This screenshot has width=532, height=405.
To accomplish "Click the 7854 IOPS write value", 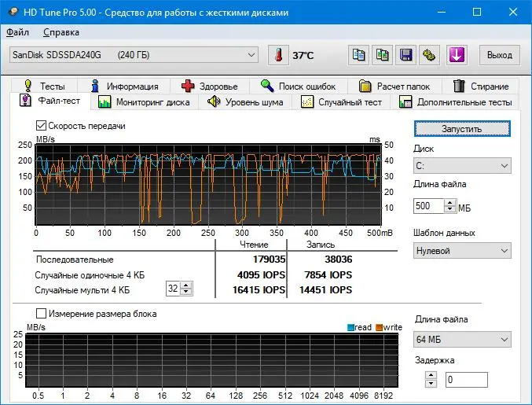I will point(328,274).
